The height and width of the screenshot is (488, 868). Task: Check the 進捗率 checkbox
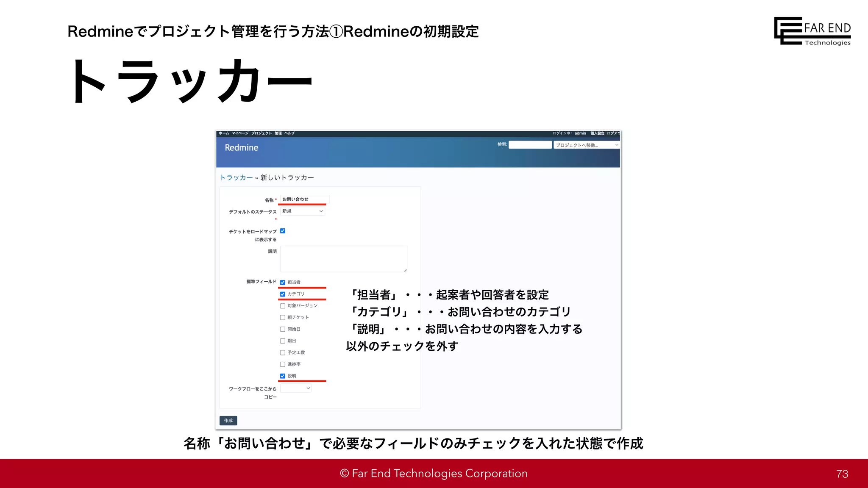pyautogui.click(x=283, y=364)
